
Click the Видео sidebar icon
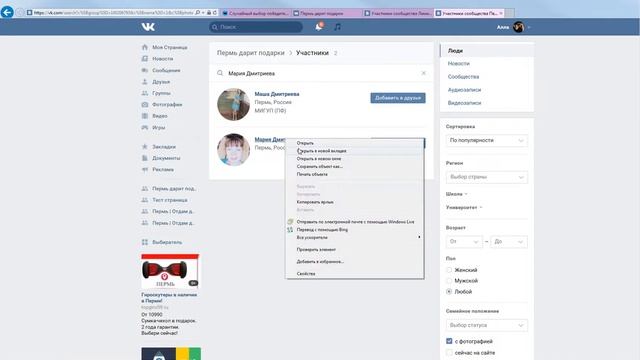click(144, 116)
